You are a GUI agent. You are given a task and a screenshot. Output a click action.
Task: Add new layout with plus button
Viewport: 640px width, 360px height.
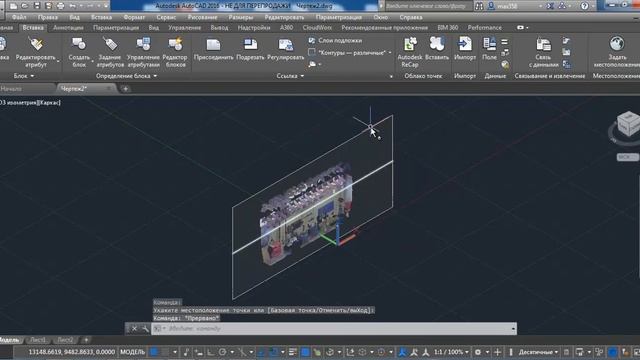86,340
